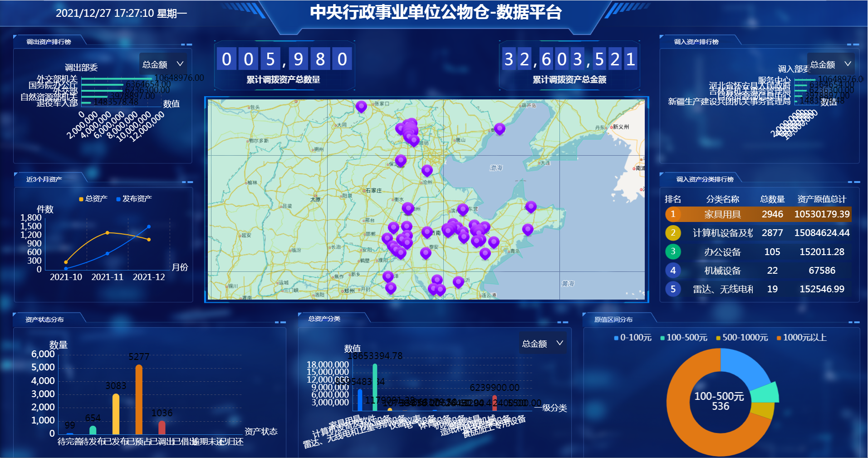The width and height of the screenshot is (868, 458).
Task: Toggle the 发布资产 legend series
Action: [x=134, y=199]
